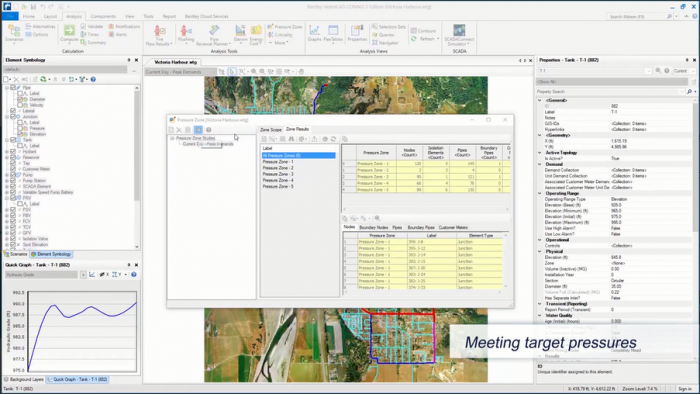
Task: Click the Pressure Zone ribbon button
Action: 285,27
